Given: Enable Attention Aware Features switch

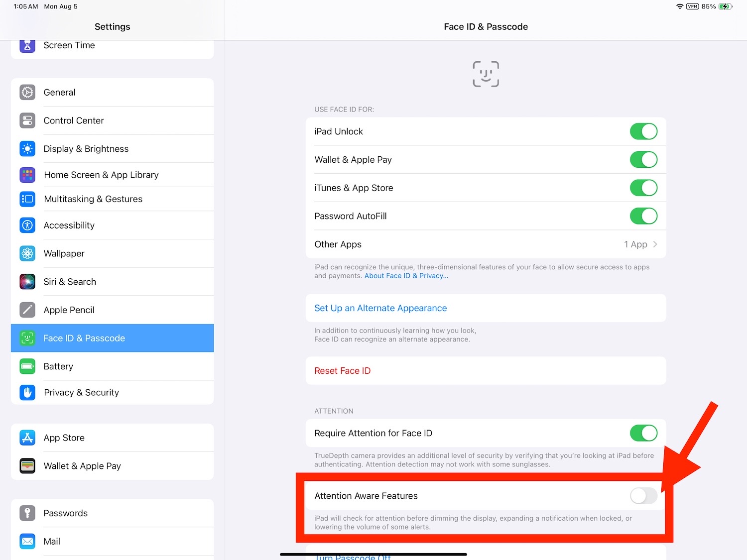Looking at the screenshot, I should pos(643,496).
